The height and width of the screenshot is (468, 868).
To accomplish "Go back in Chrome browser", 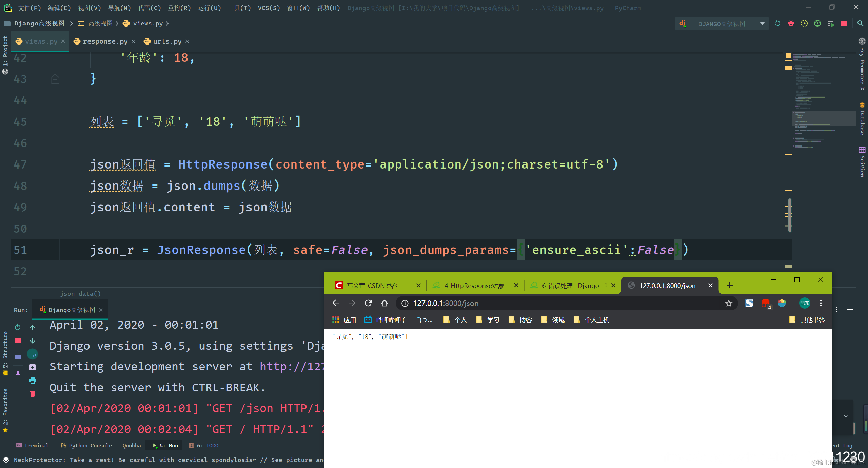I will click(336, 303).
